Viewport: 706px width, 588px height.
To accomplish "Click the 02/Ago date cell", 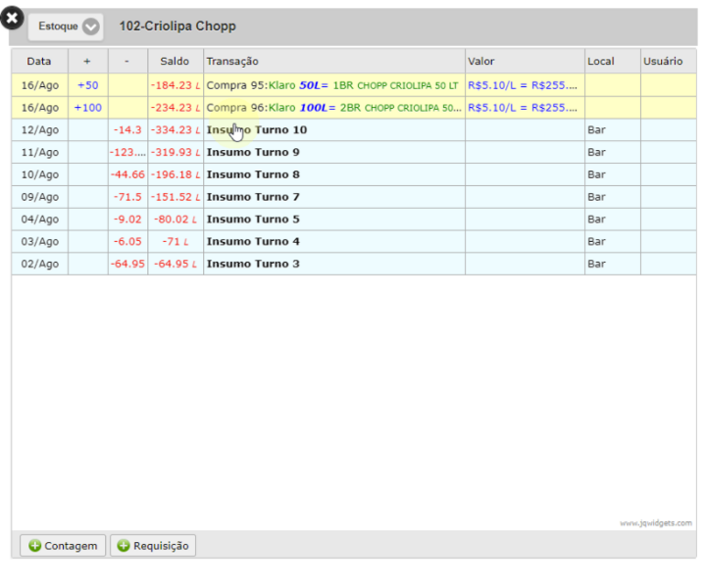I will point(39,264).
